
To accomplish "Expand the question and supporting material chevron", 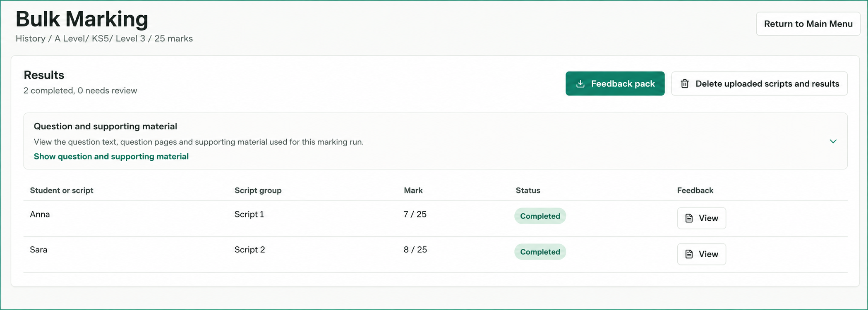I will 833,141.
